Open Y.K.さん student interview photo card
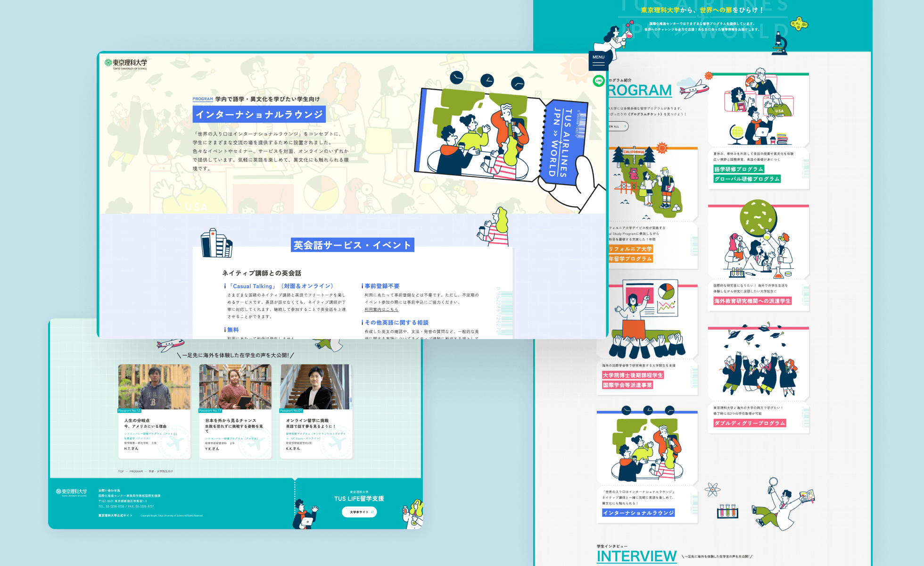 pyautogui.click(x=235, y=387)
